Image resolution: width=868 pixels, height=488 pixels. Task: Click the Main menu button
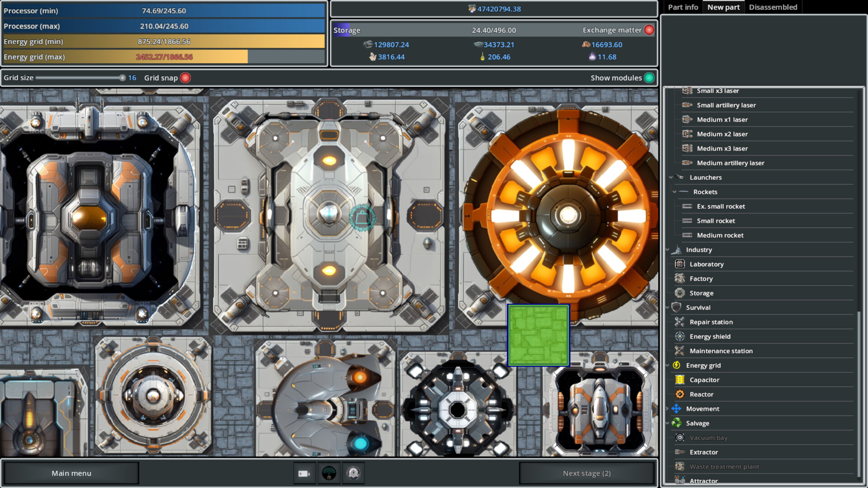tap(71, 473)
